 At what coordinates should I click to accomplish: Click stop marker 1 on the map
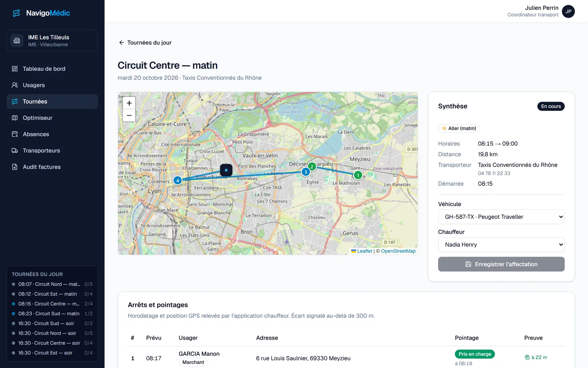(x=358, y=175)
